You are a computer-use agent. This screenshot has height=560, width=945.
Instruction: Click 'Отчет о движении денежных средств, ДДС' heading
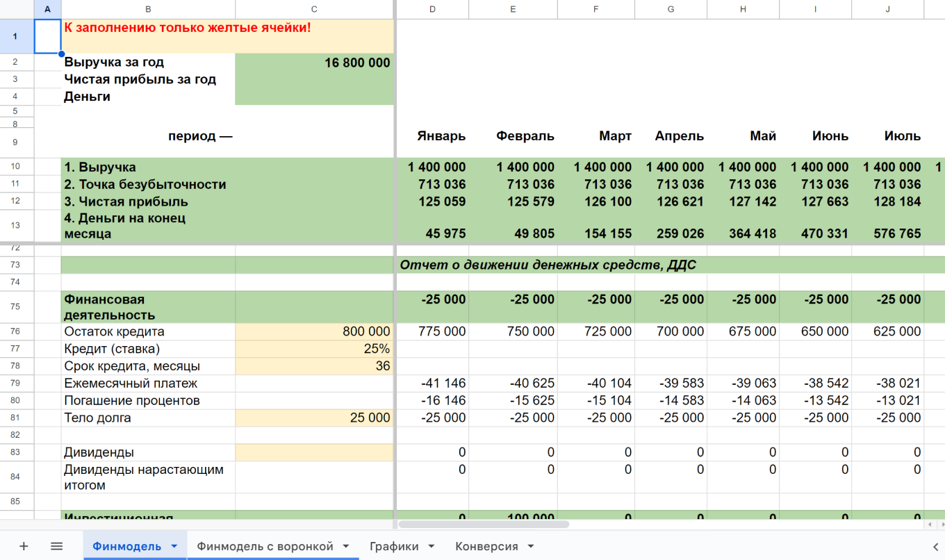point(548,265)
